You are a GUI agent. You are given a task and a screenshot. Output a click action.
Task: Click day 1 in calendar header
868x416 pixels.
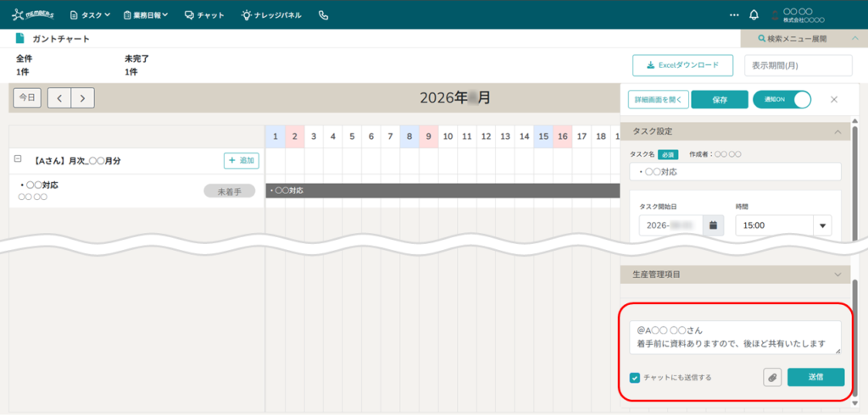(275, 136)
